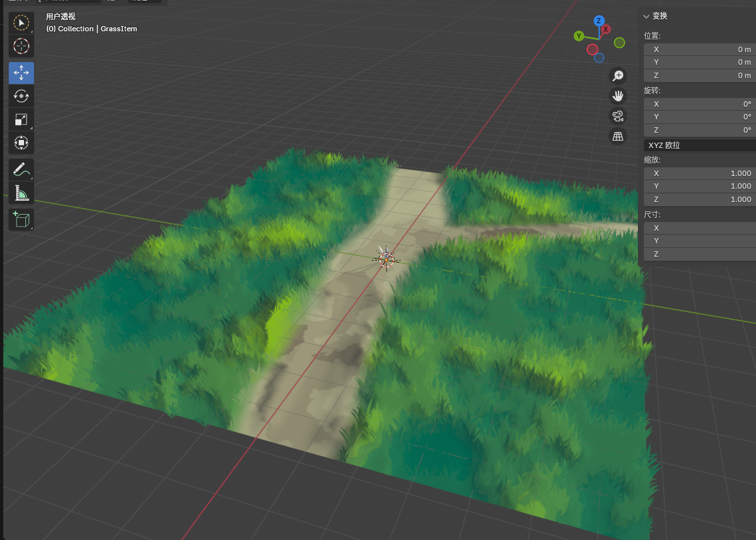Click the negative Z blue gizmo circle
Viewport: 756px width, 540px height.
(599, 58)
